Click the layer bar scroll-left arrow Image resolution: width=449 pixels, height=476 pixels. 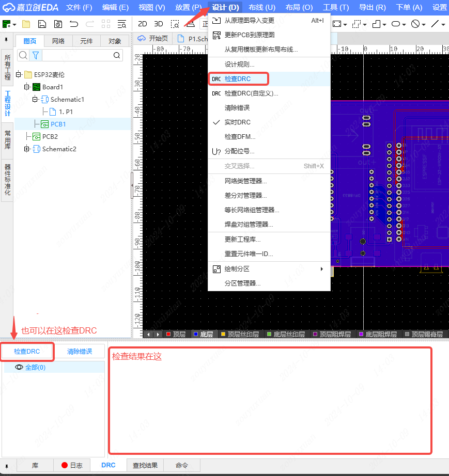pos(148,334)
